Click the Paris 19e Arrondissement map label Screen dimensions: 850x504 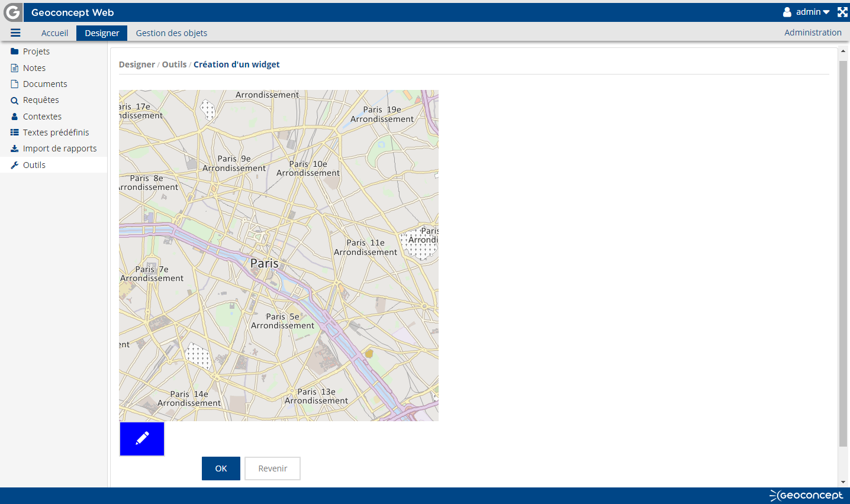point(382,114)
